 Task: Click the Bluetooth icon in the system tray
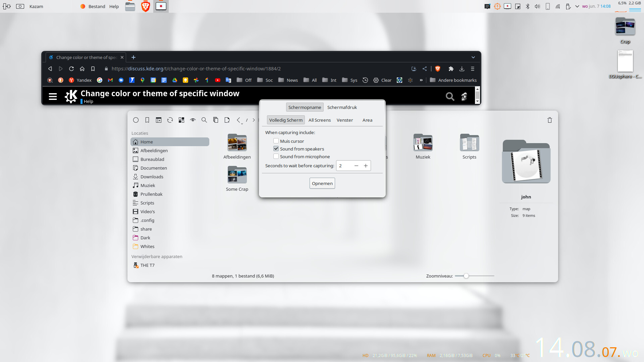(528, 6)
